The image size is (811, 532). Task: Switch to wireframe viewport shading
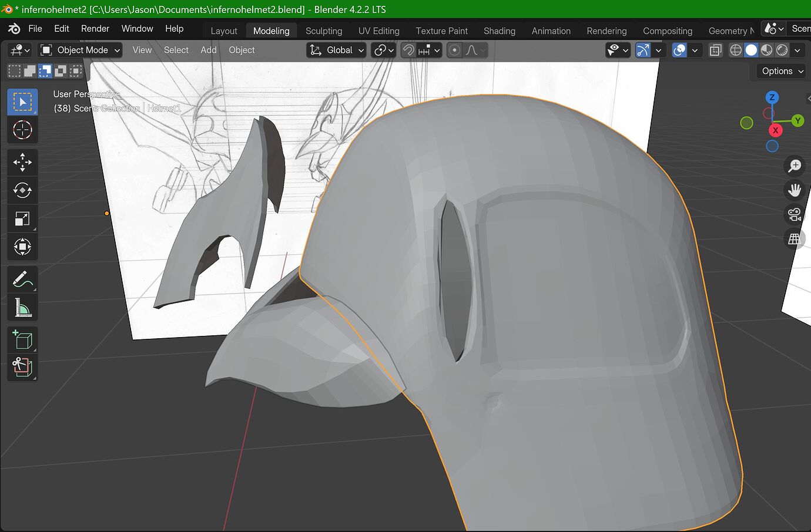tap(736, 50)
